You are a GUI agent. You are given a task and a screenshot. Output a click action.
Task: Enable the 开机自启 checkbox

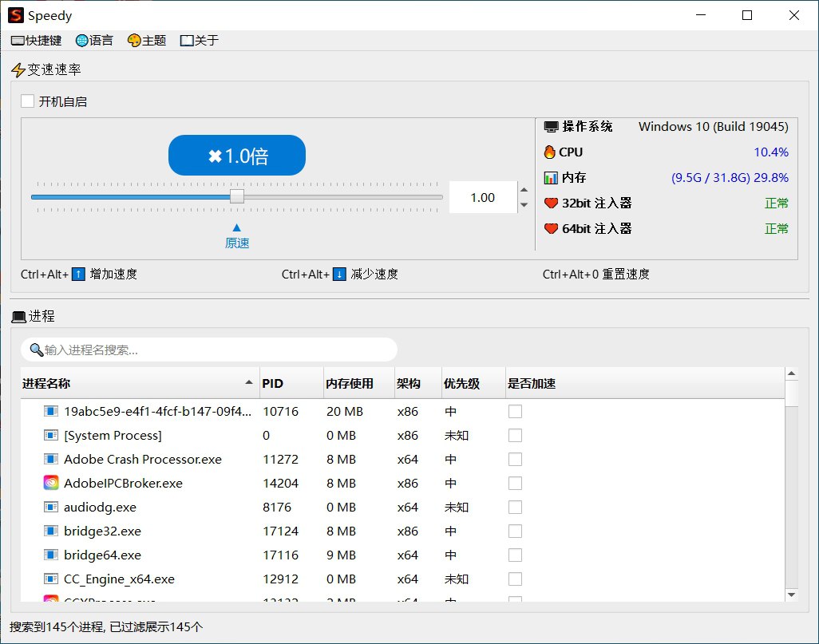[x=28, y=101]
